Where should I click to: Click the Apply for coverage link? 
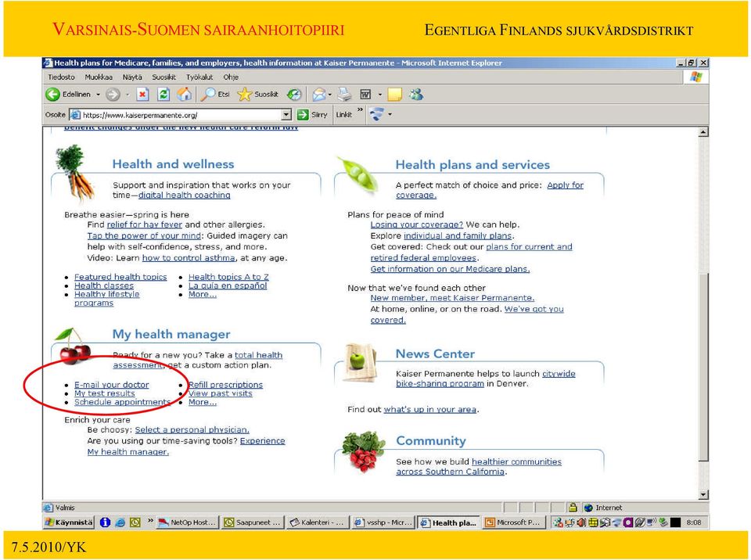coord(565,185)
